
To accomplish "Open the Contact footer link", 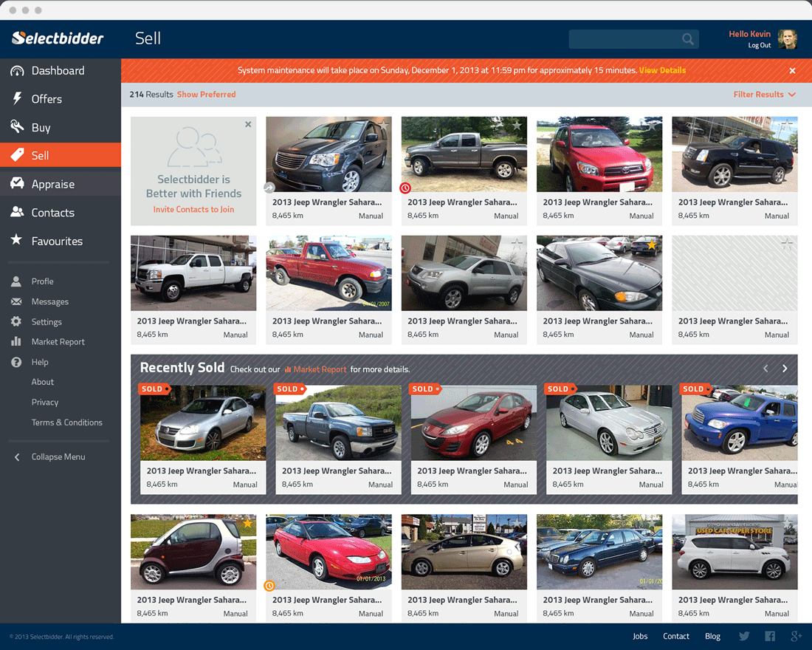I will click(675, 636).
